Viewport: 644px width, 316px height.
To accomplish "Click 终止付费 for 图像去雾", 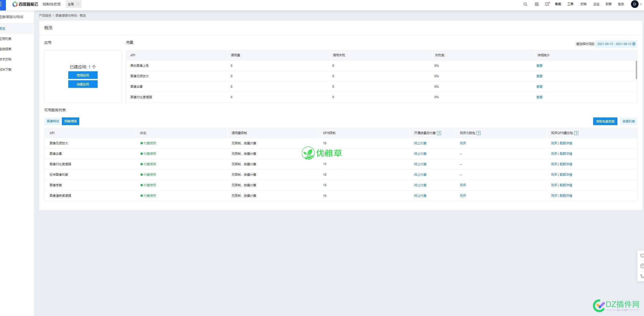I will click(x=420, y=154).
